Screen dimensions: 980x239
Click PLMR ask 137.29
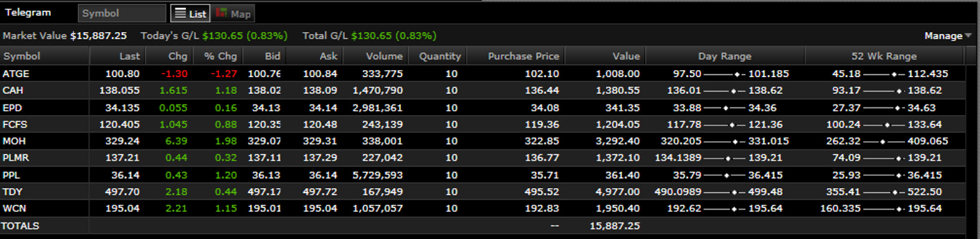click(320, 158)
